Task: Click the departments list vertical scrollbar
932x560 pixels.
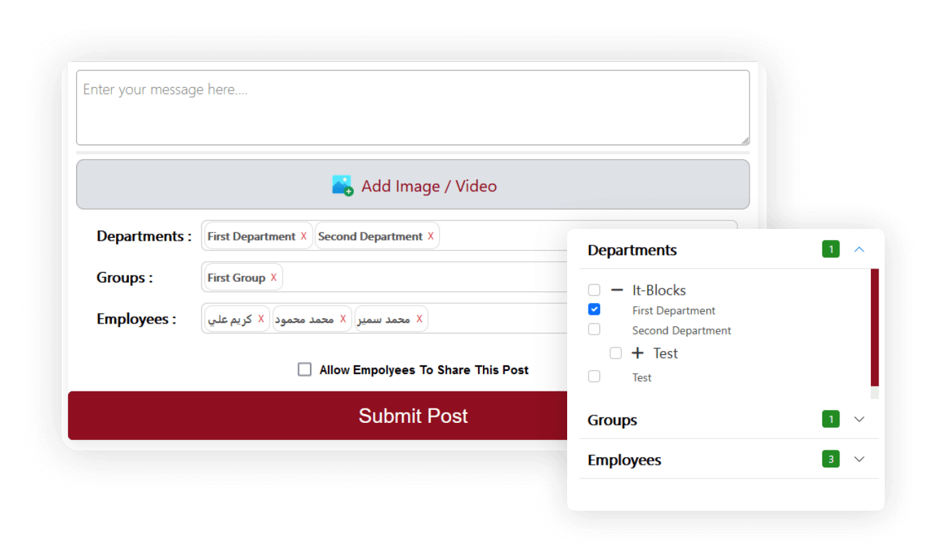Action: pyautogui.click(x=874, y=329)
